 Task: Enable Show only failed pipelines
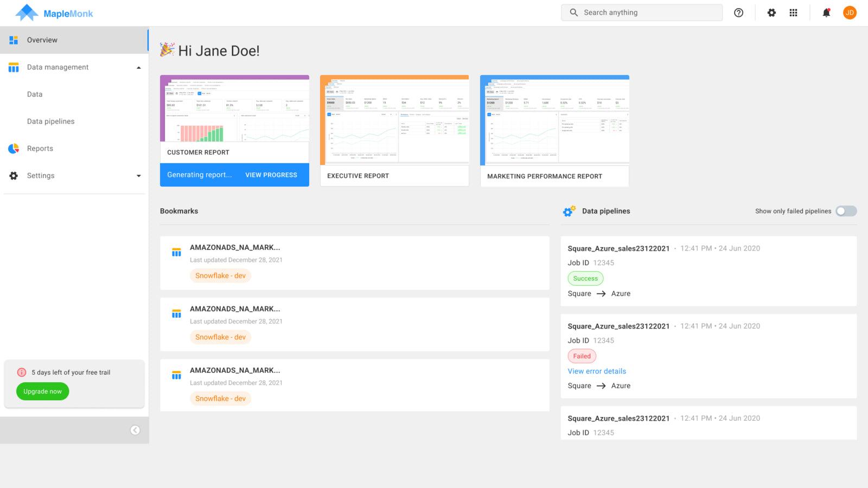click(846, 211)
